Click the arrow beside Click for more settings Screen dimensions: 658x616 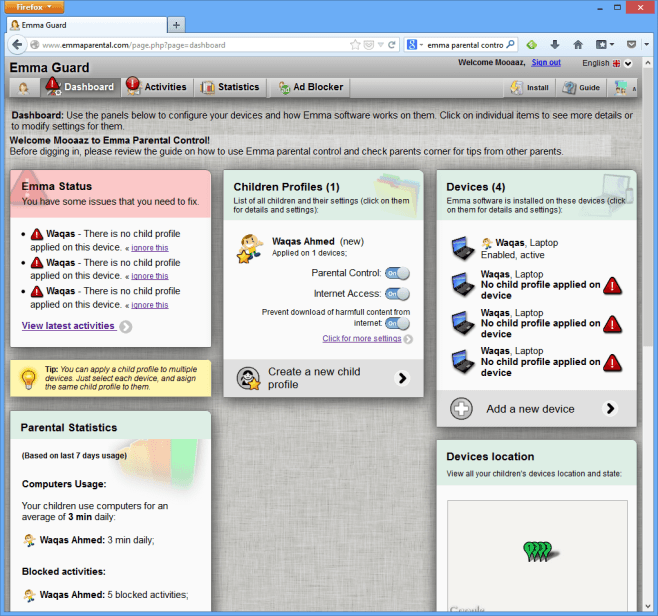click(x=408, y=339)
